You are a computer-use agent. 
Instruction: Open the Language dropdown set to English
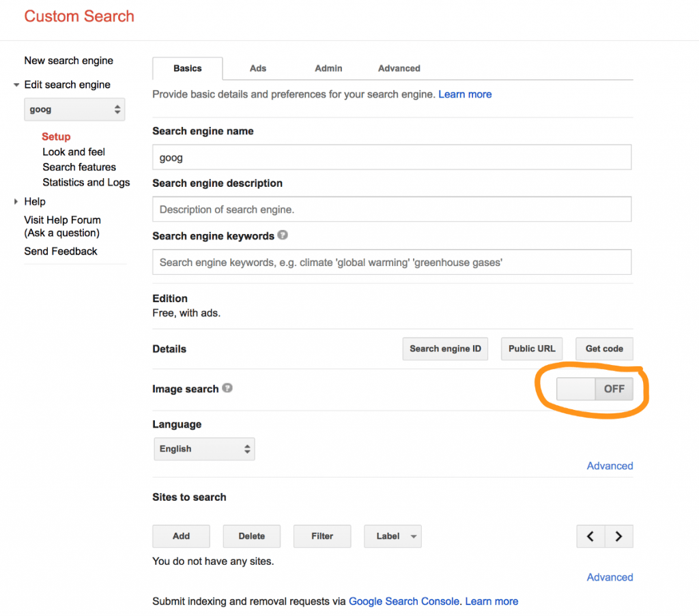204,449
